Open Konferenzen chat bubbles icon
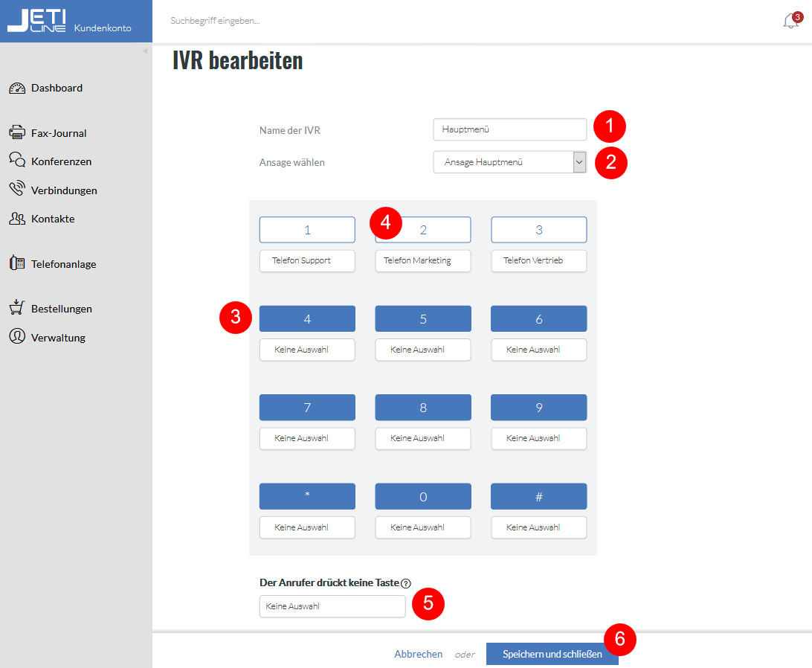The image size is (812, 668). (17, 160)
